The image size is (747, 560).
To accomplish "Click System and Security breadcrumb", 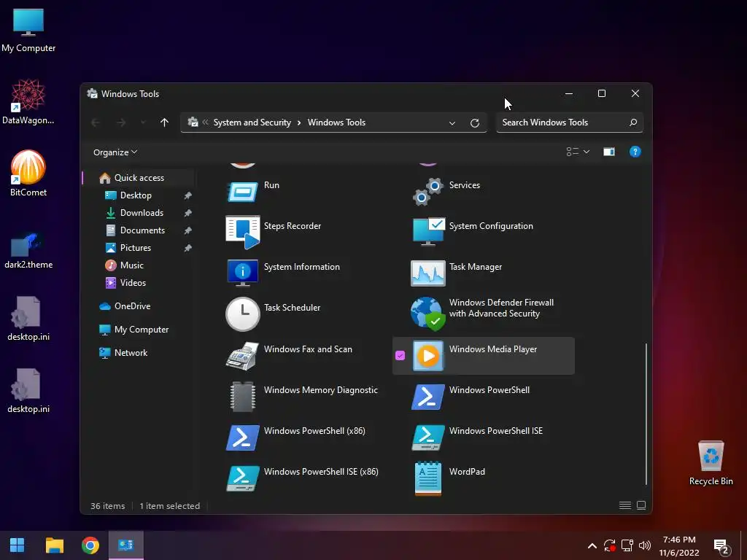I will point(252,122).
